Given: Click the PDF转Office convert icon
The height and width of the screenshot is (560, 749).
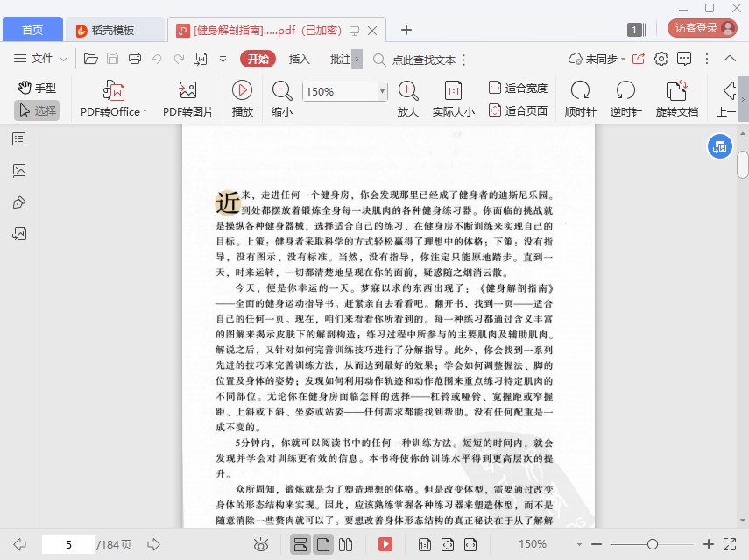Looking at the screenshot, I should [x=114, y=91].
